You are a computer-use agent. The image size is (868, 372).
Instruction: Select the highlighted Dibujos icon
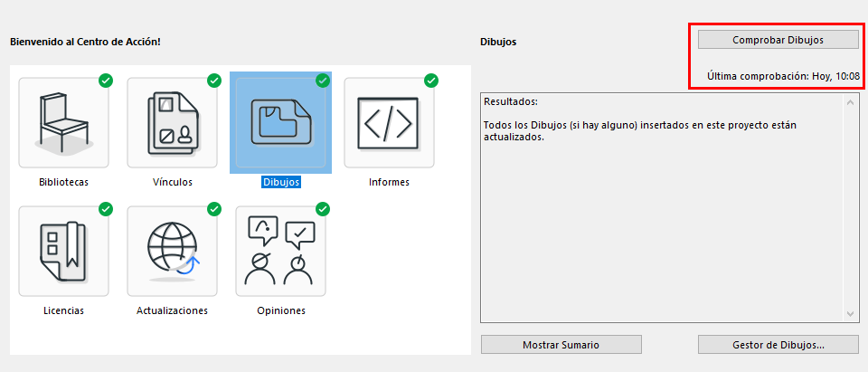(x=280, y=122)
